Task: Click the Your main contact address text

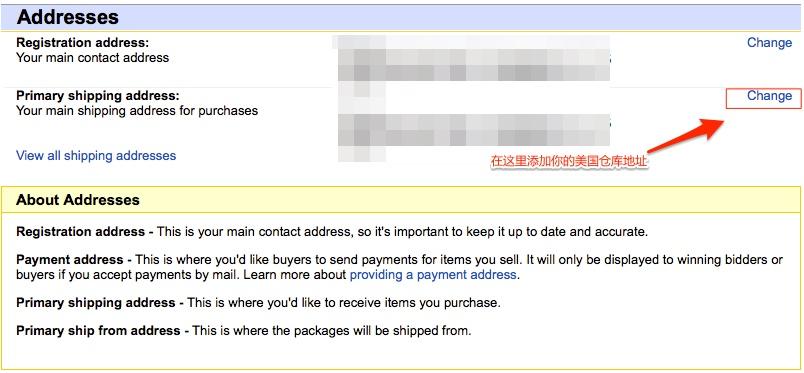Action: 93,57
